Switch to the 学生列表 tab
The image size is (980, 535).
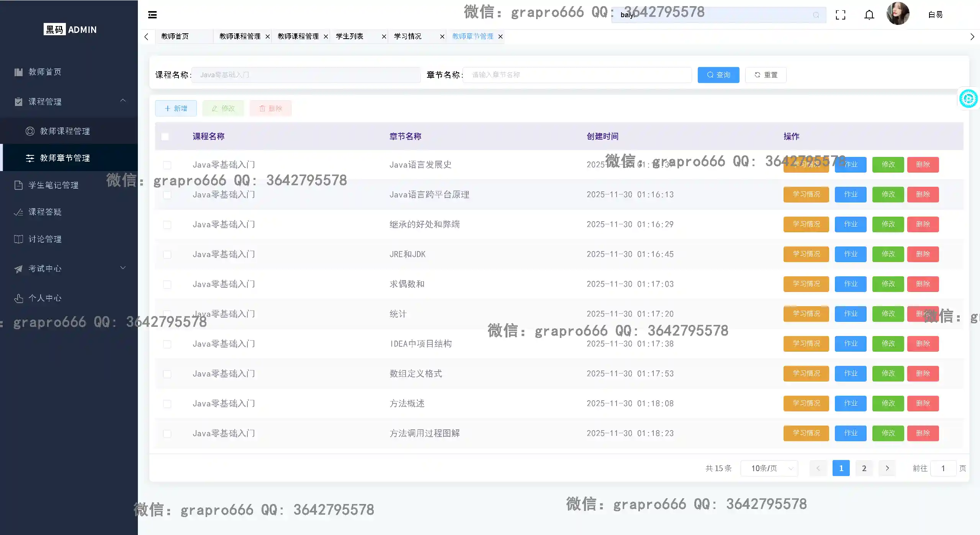348,36
